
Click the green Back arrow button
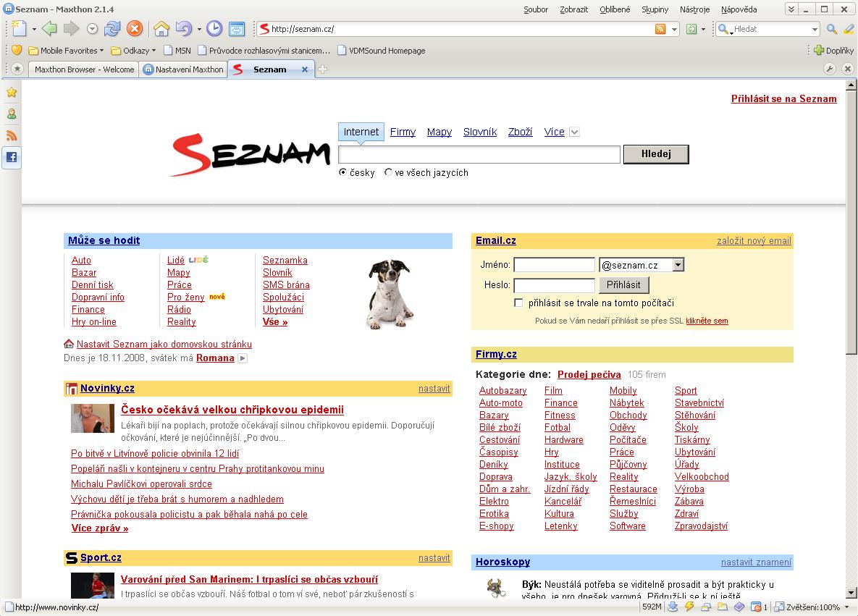point(49,28)
